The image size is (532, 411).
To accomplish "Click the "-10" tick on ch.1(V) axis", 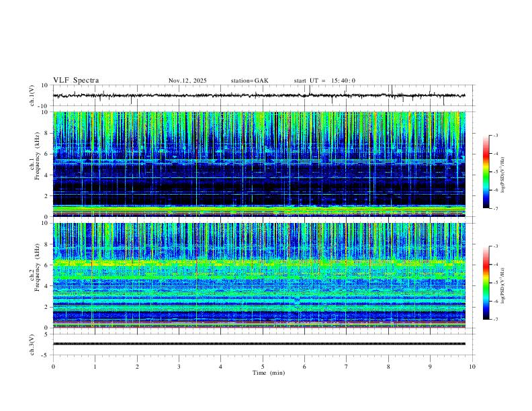I will pos(44,106).
